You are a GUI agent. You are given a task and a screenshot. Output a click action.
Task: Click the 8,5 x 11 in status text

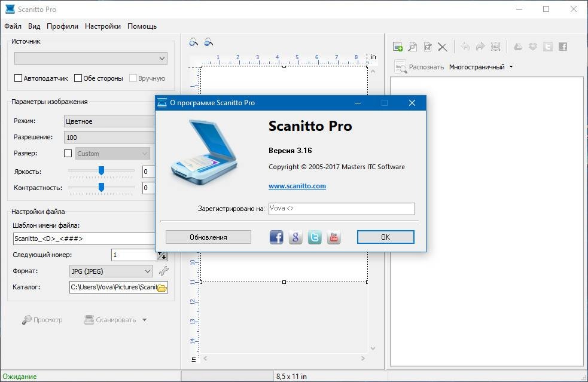(291, 377)
